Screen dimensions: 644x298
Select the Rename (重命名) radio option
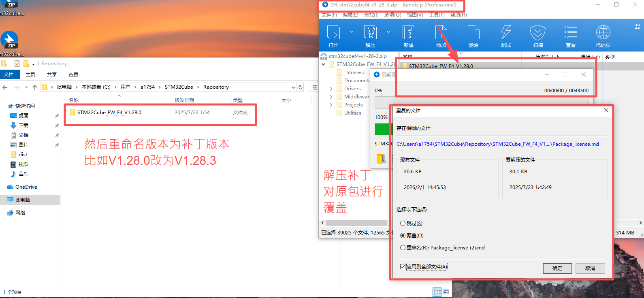pos(403,248)
